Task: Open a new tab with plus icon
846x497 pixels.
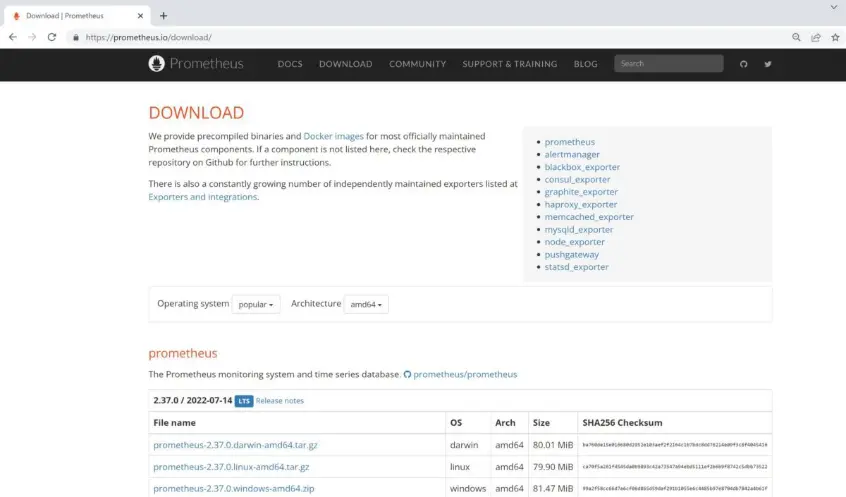Action: [x=163, y=16]
